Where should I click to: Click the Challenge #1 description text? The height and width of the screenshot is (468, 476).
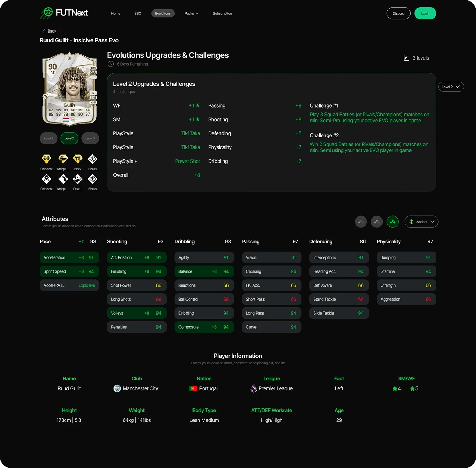pyautogui.click(x=369, y=118)
